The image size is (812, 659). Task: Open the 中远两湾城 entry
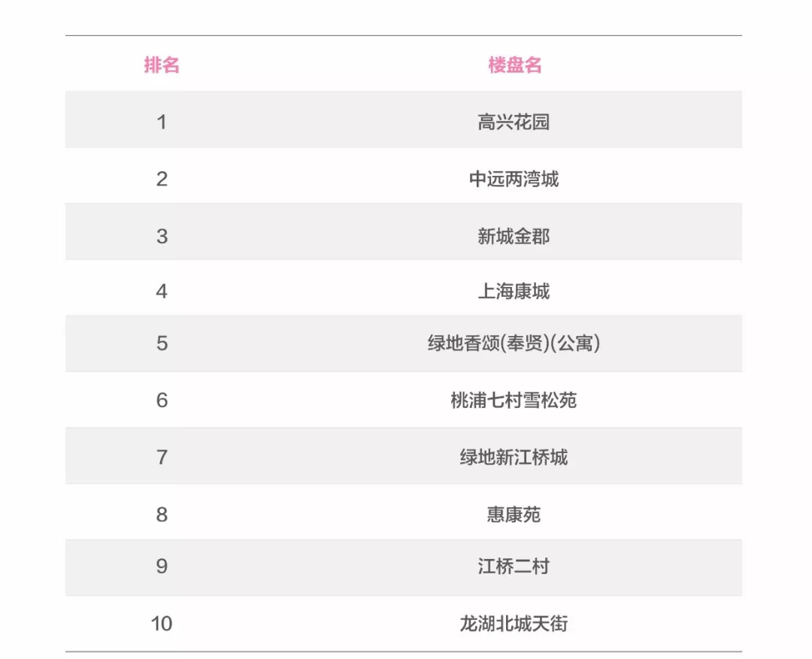point(514,179)
